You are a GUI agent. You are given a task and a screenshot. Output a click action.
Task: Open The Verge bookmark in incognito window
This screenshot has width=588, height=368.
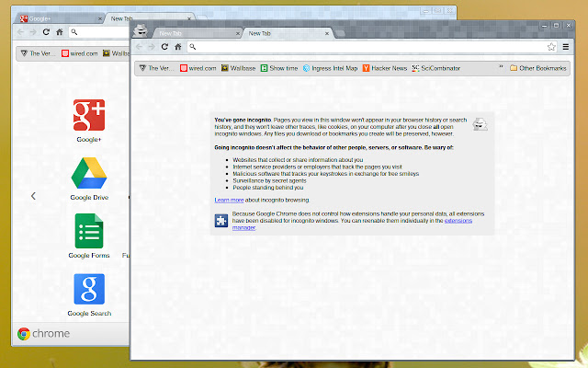(x=156, y=68)
